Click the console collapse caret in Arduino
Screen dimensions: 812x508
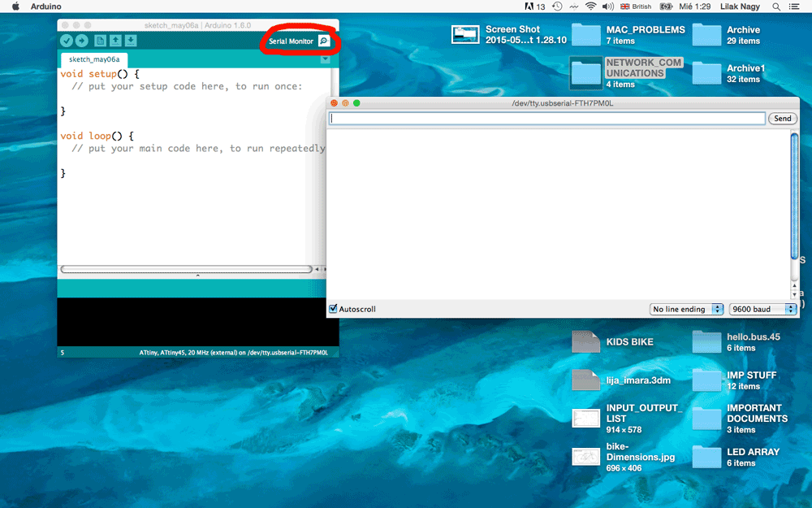(197, 276)
